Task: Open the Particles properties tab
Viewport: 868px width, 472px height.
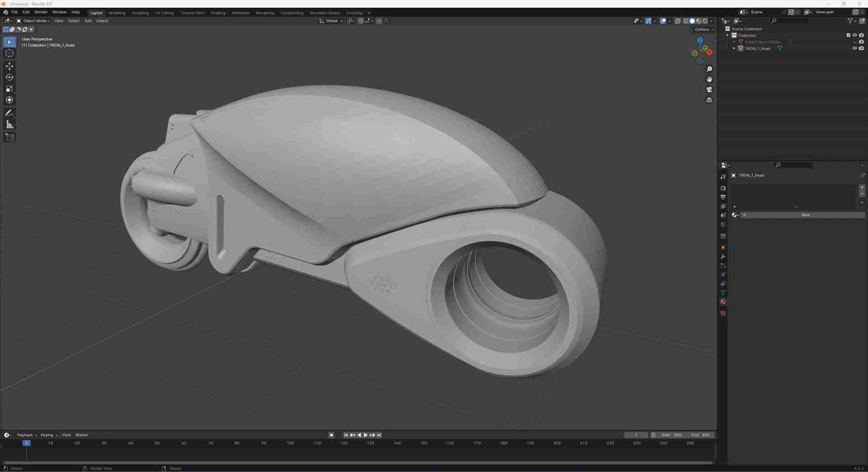Action: [723, 266]
